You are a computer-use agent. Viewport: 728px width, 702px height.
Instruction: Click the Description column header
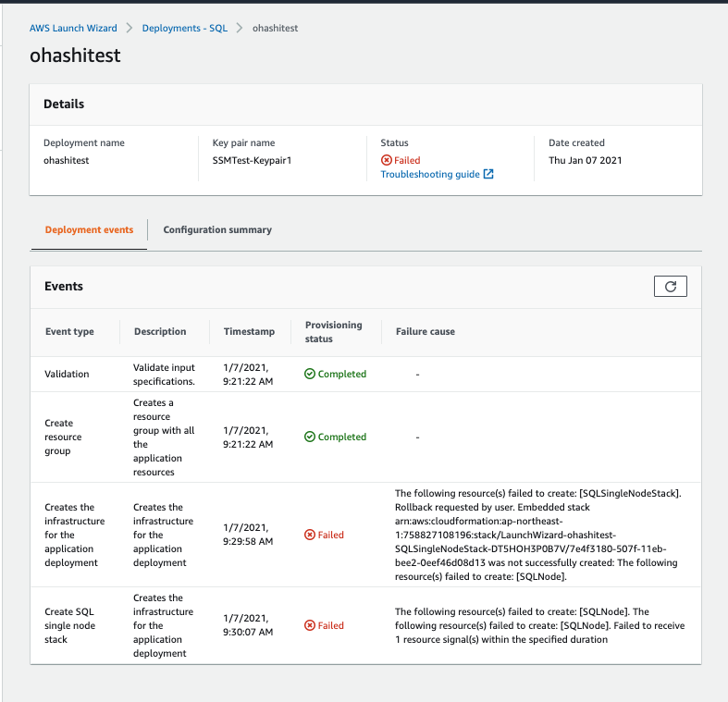[160, 331]
